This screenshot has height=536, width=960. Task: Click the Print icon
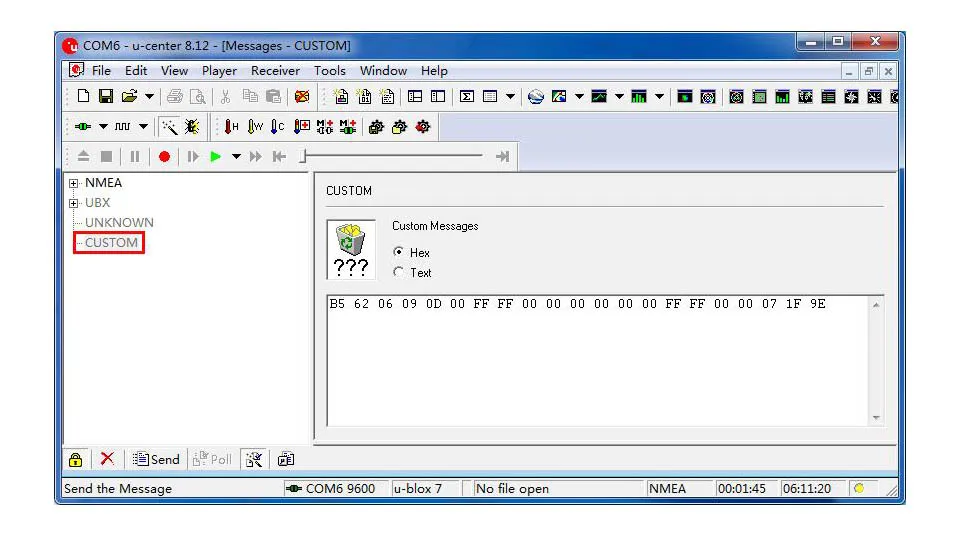click(x=174, y=96)
